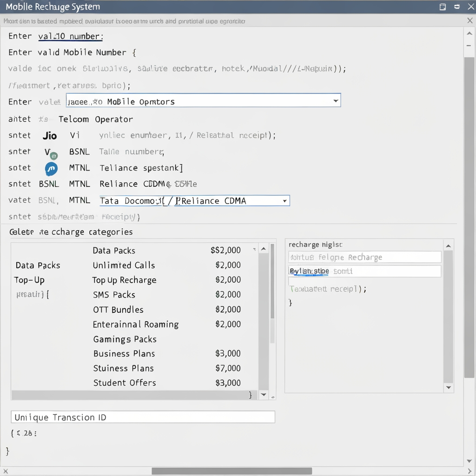Viewport: 476px width, 476px height.
Task: Select Stuiness Plans entry
Action: tap(166, 368)
